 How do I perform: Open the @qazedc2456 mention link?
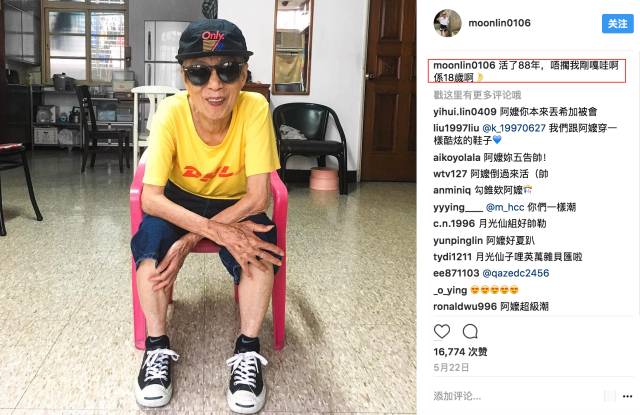click(516, 273)
